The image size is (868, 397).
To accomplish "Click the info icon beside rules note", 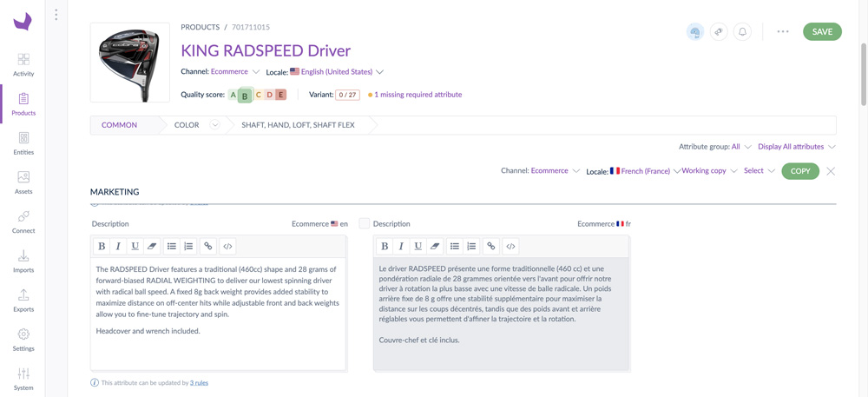I will click(x=95, y=382).
